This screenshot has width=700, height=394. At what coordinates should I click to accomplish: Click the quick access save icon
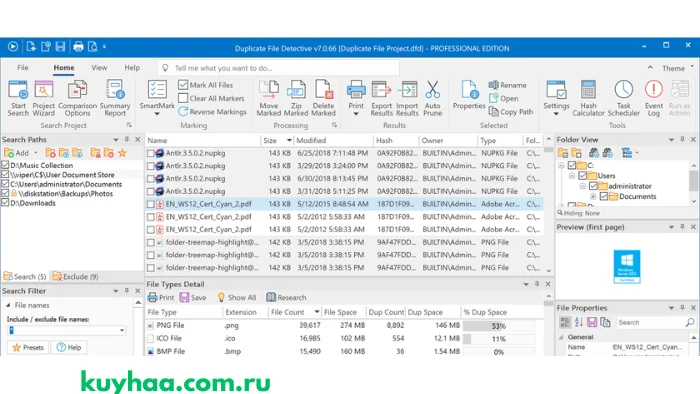pyautogui.click(x=60, y=46)
